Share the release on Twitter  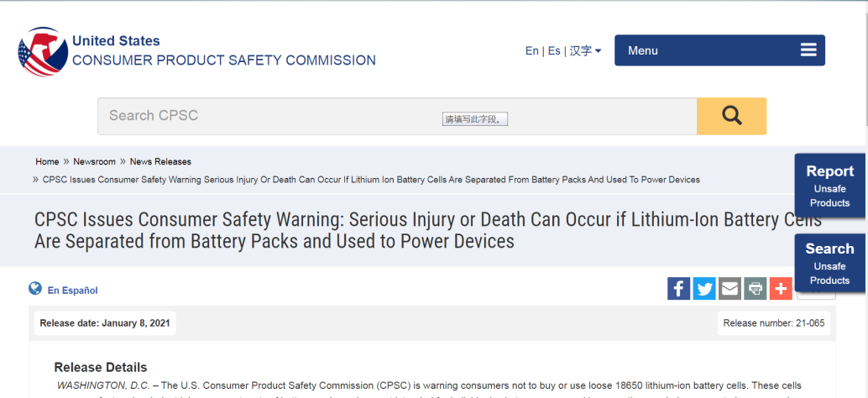pos(704,288)
